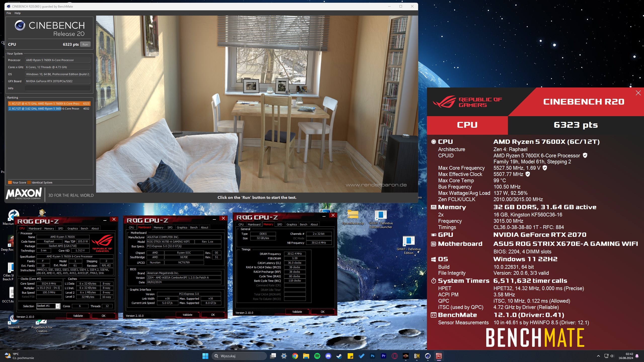
Task: Open the Socket #1 selection dropdown
Action: click(48, 306)
